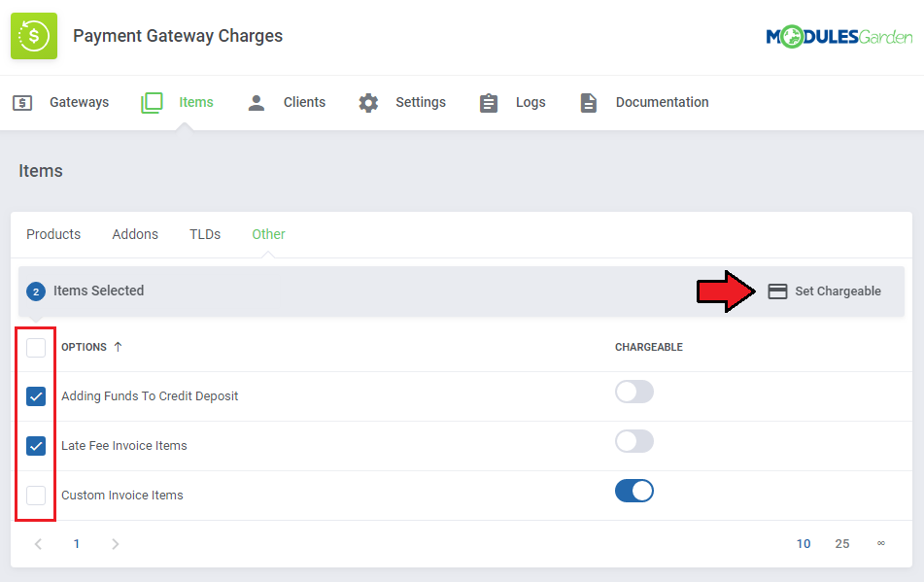This screenshot has width=924, height=582.
Task: Click the ModulesGarden logo
Action: [838, 37]
